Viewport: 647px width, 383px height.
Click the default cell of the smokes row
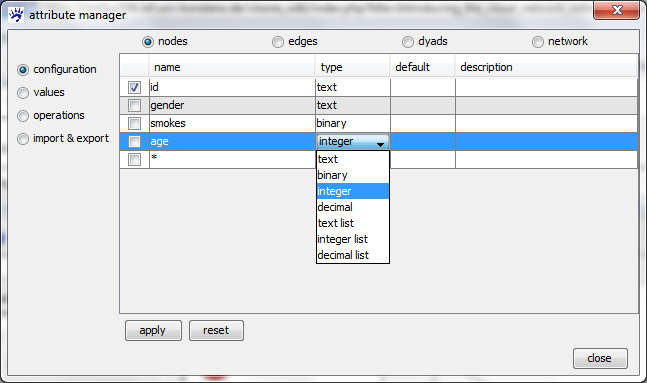pyautogui.click(x=423, y=123)
